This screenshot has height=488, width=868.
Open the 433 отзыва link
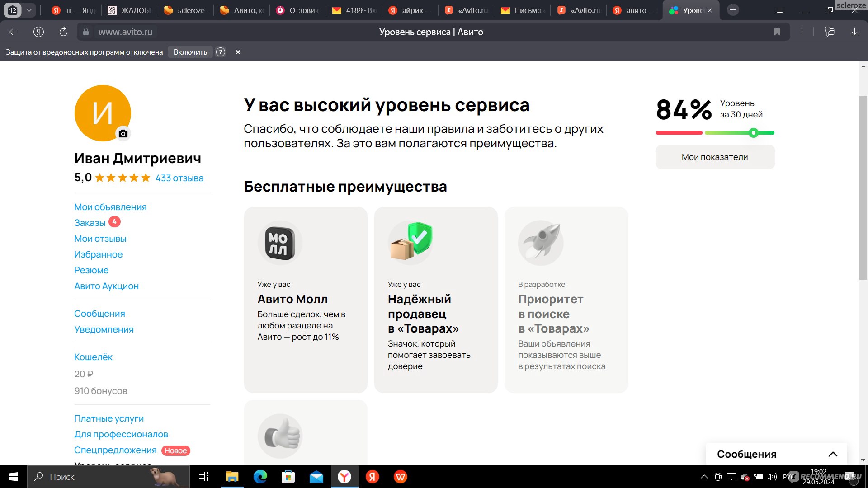[179, 178]
